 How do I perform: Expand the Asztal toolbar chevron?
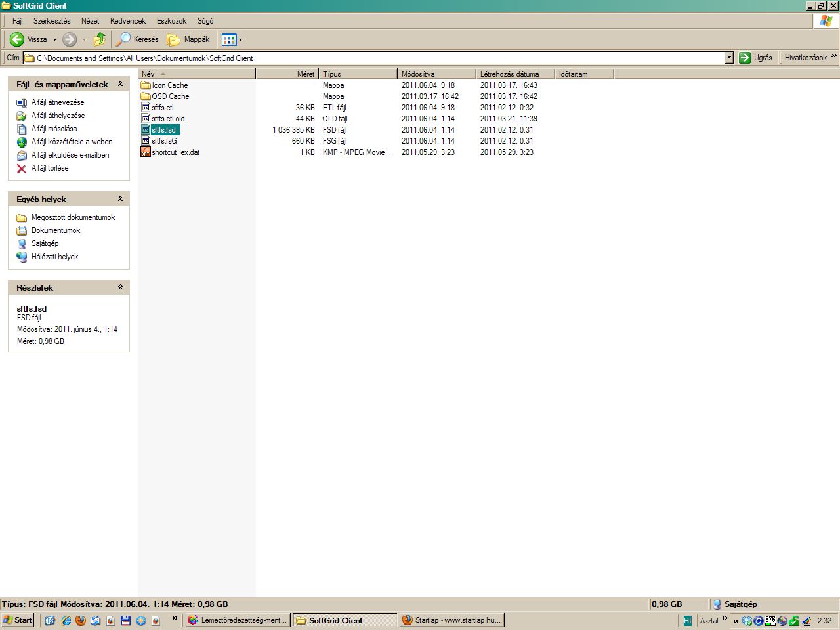click(725, 618)
